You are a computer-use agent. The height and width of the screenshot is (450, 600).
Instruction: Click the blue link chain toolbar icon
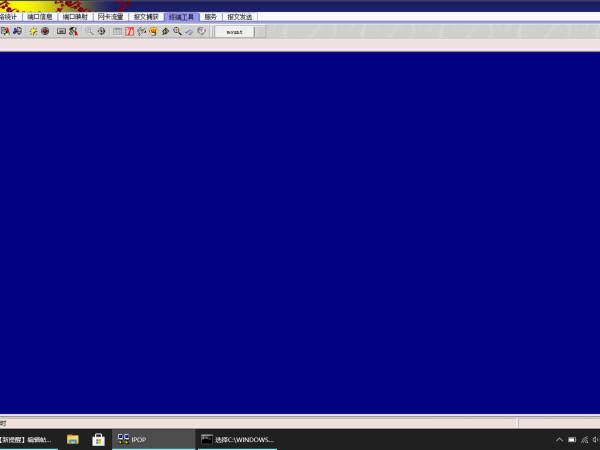point(189,31)
